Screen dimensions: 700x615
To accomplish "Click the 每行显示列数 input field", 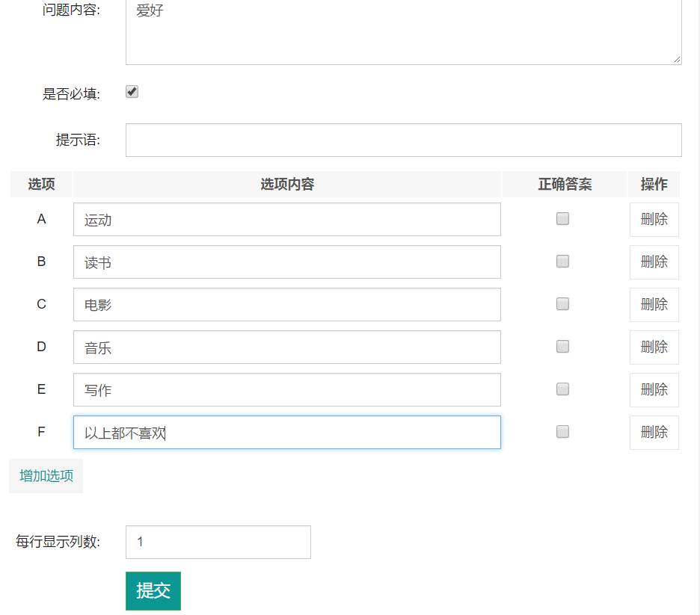I will pos(218,543).
